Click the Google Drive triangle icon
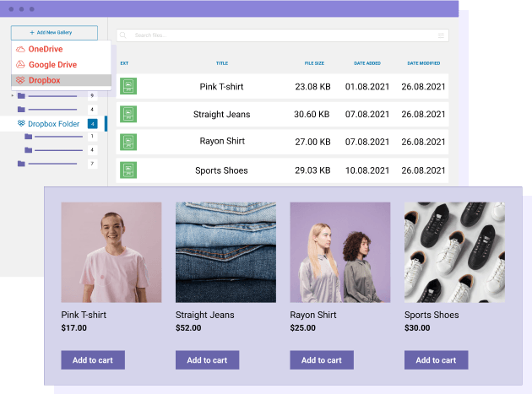The width and height of the screenshot is (532, 394). click(x=20, y=64)
